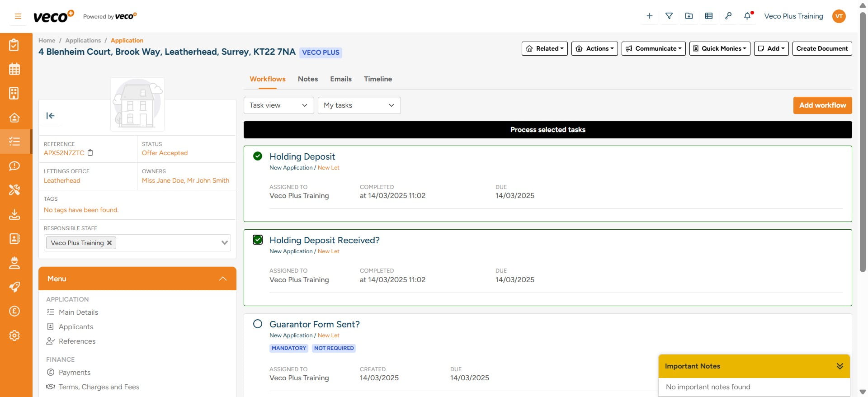
Task: Copy the reference APX52N7ZTC
Action: coord(90,153)
